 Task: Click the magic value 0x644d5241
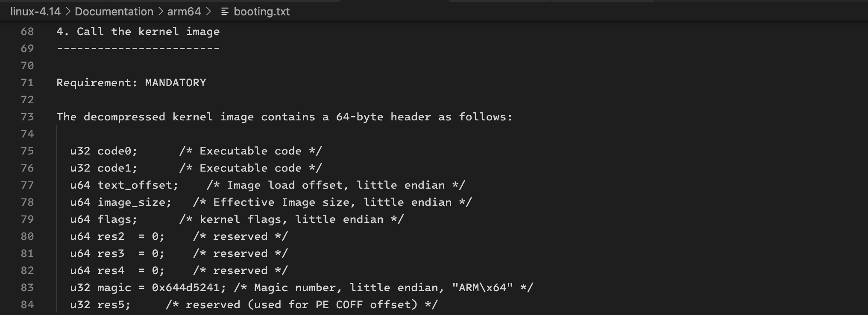pyautogui.click(x=186, y=288)
